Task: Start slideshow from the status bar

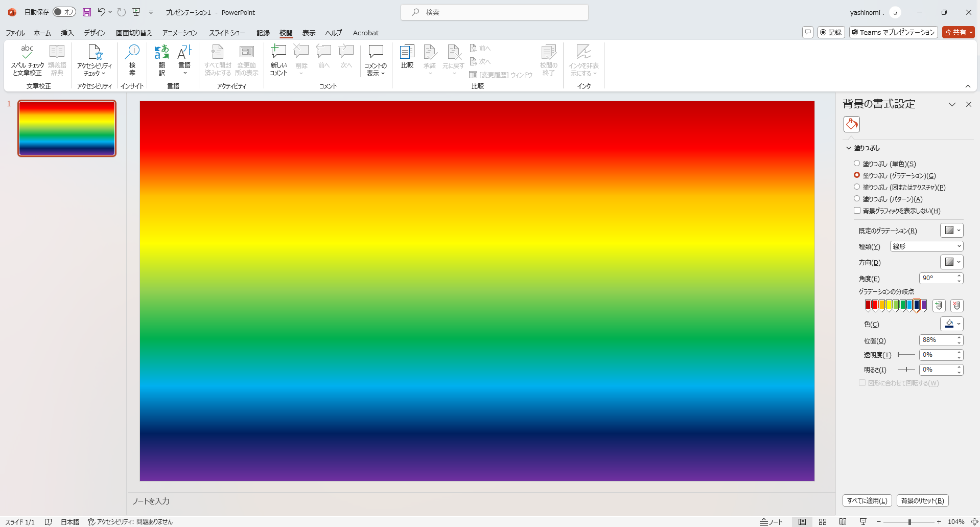Action: click(864, 522)
